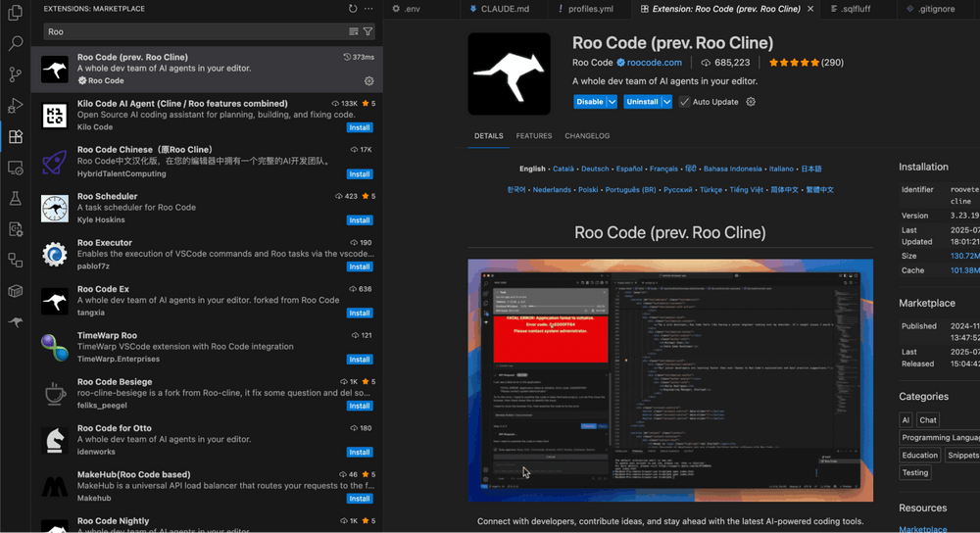Click the filter extensions funnel icon
The height and width of the screenshot is (533, 980).
click(x=368, y=31)
